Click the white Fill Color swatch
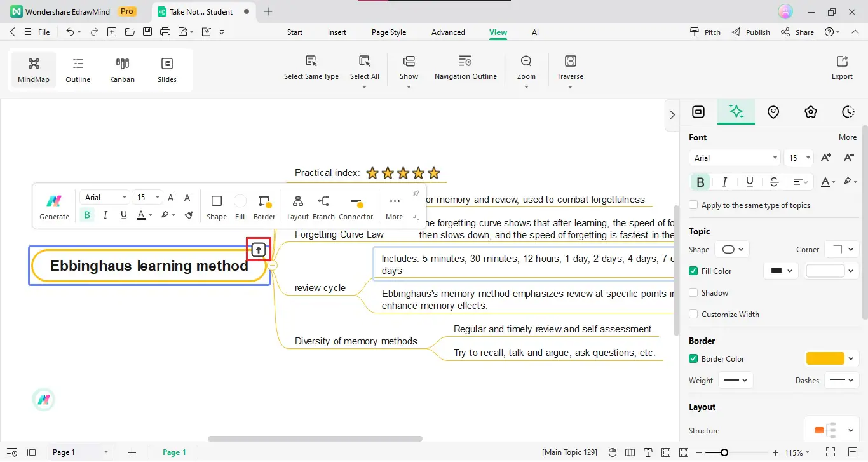 tap(825, 271)
